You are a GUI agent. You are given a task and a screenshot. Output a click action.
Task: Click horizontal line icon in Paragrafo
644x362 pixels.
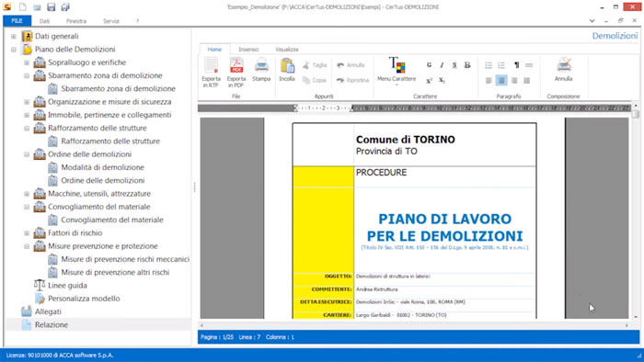coord(529,65)
